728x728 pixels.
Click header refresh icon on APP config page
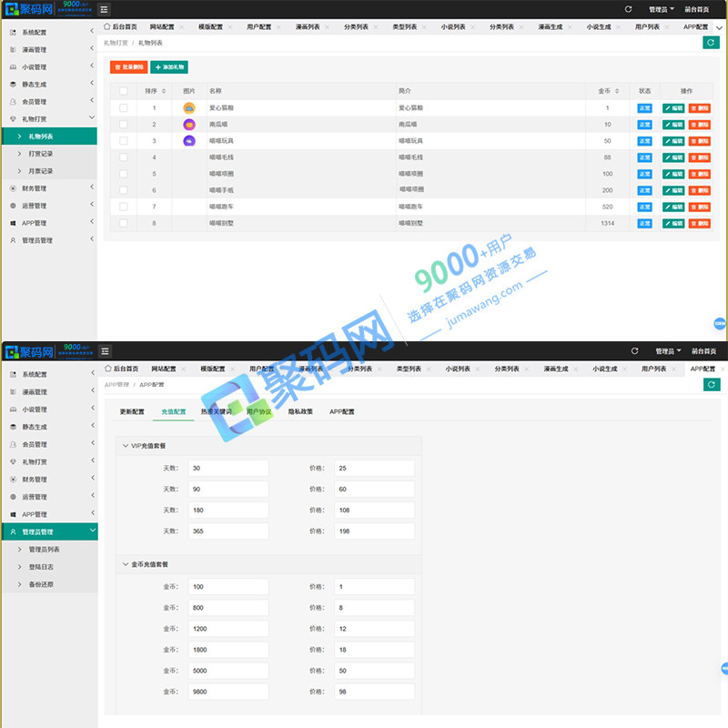point(634,351)
